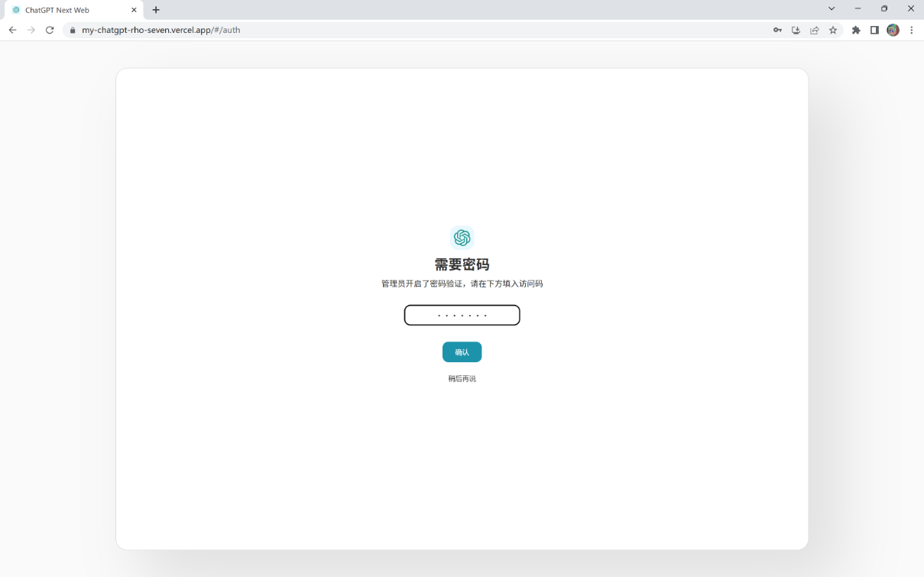Screen dimensions: 924x577
Task: Close the ChatGPT Next Web tab
Action: (134, 10)
